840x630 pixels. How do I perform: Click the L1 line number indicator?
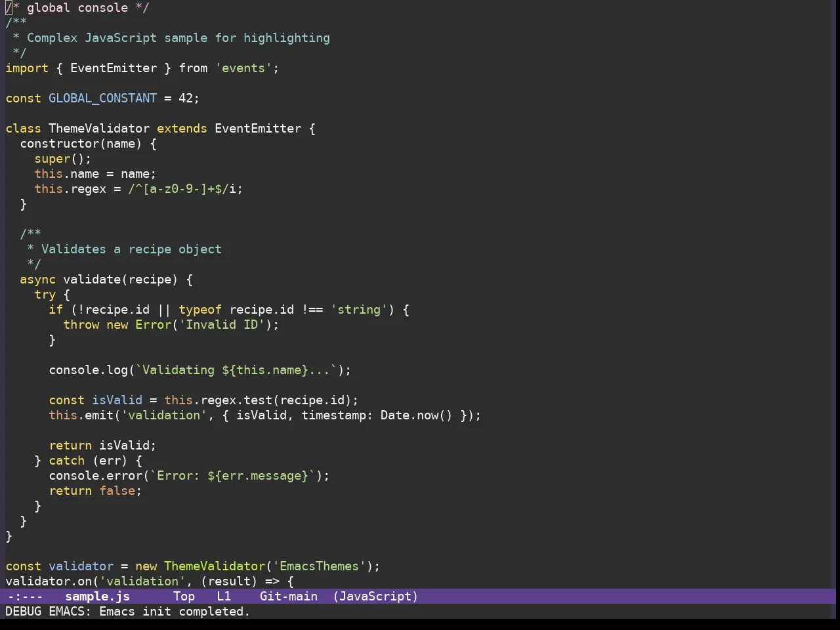click(224, 597)
